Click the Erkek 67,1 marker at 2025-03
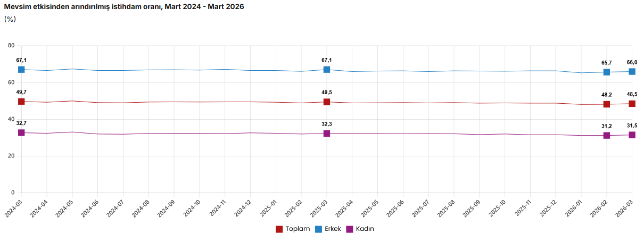 pos(327,70)
